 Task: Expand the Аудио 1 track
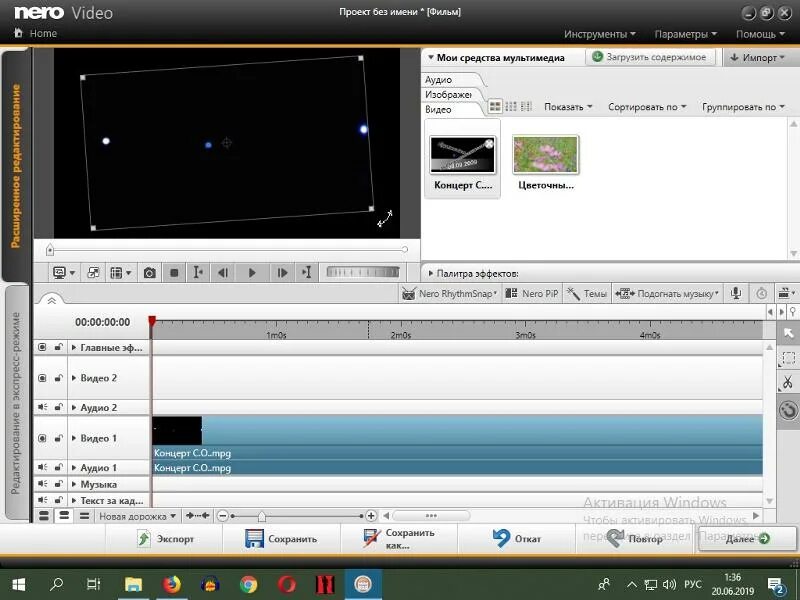[x=74, y=467]
